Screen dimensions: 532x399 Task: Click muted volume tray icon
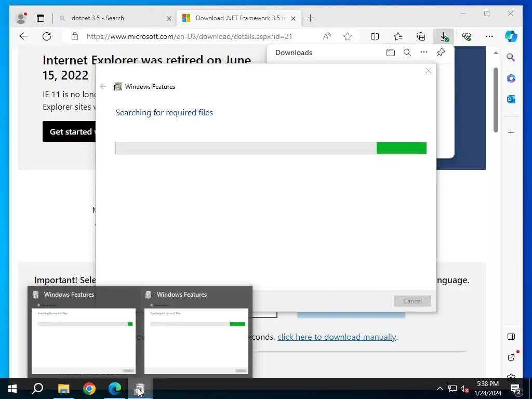(x=464, y=389)
